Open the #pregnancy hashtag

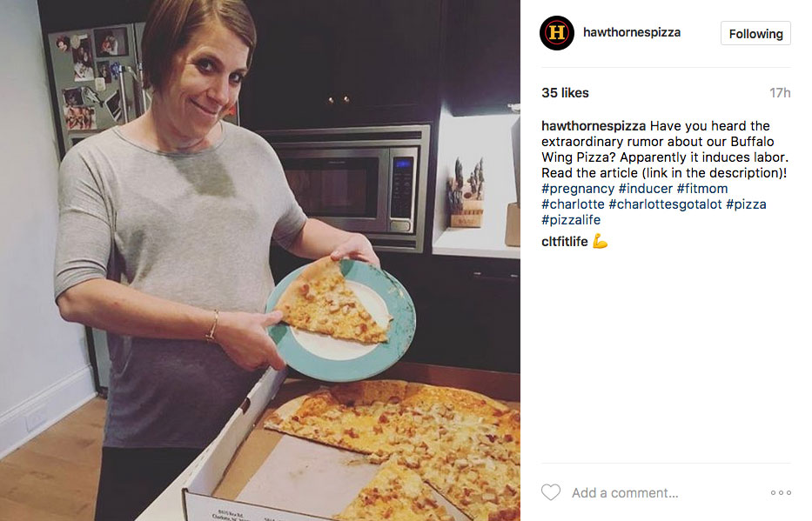click(x=579, y=188)
